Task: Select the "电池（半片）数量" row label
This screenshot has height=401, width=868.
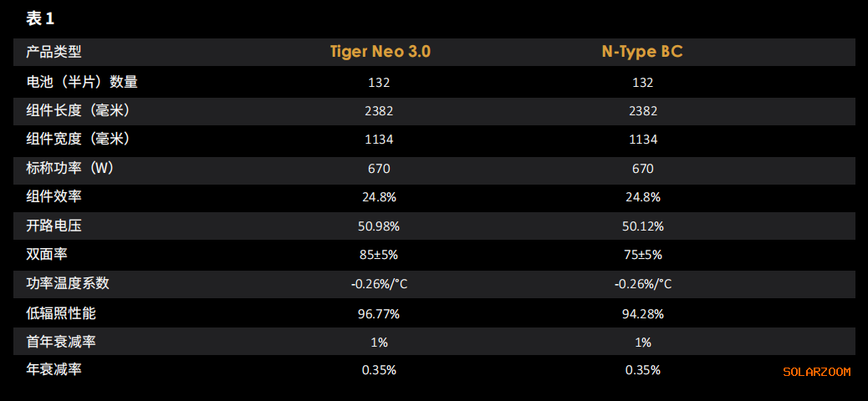Action: [x=82, y=82]
